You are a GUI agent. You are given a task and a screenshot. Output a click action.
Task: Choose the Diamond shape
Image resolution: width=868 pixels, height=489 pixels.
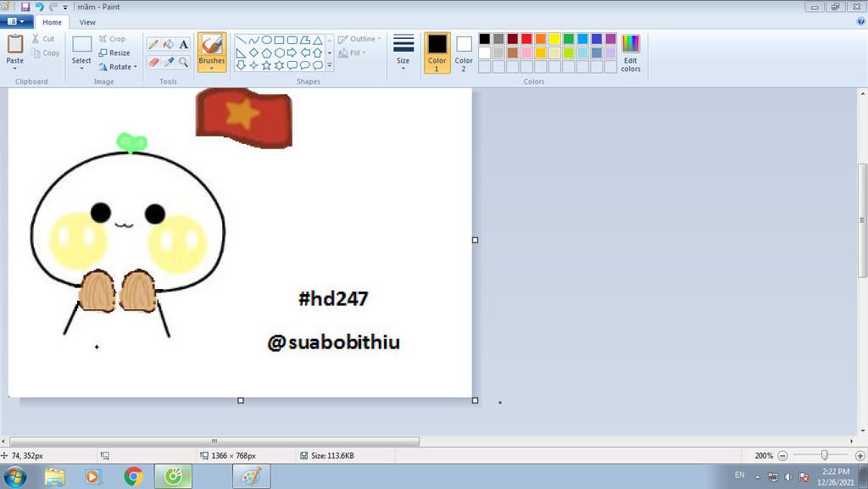[x=253, y=53]
